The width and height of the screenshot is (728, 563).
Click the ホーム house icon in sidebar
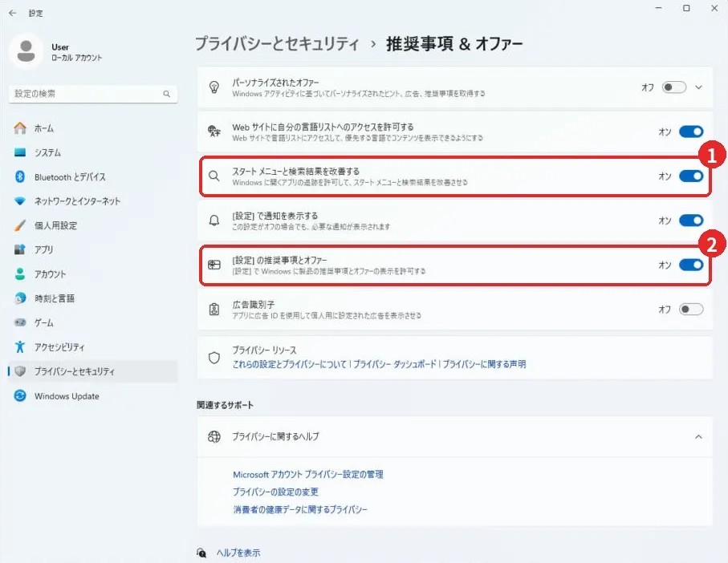(20, 128)
